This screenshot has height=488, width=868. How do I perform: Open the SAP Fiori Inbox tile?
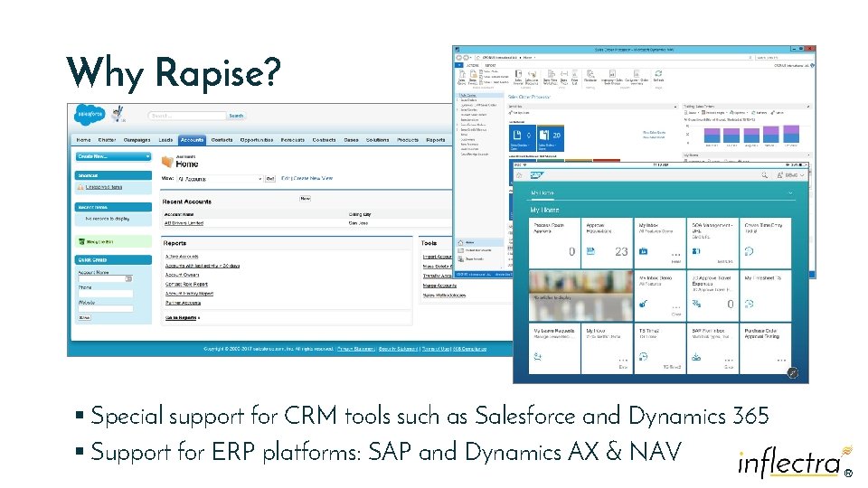[x=712, y=349]
